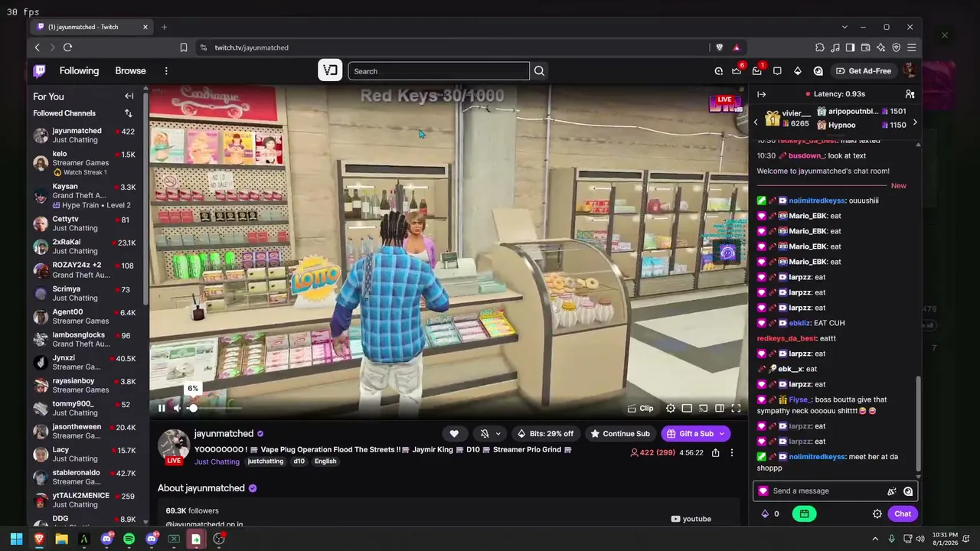This screenshot has width=980, height=551.
Task: Collapse the chat panel arrow
Action: (x=762, y=94)
